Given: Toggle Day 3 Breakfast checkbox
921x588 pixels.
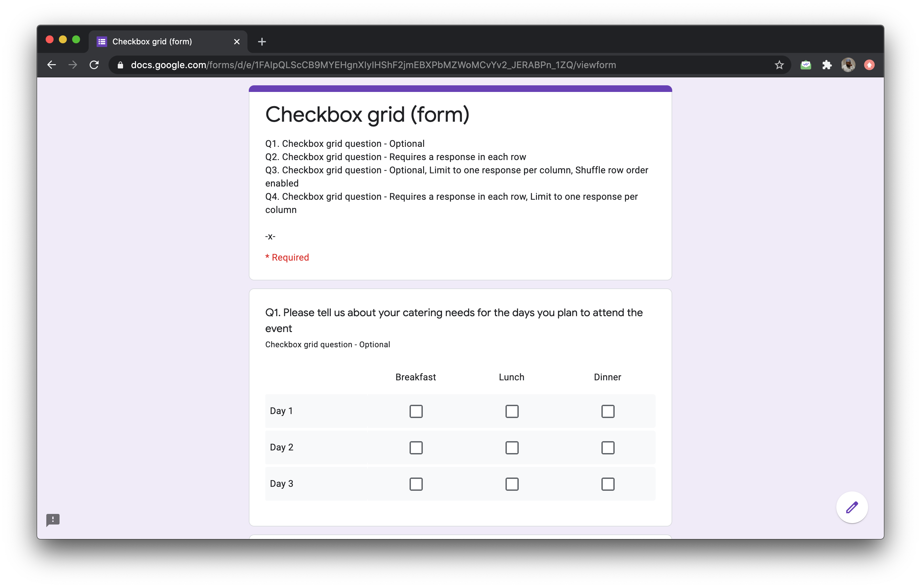Looking at the screenshot, I should point(415,483).
